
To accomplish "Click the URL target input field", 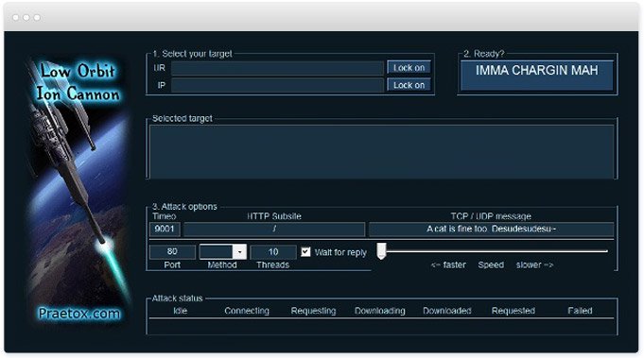I will point(277,68).
